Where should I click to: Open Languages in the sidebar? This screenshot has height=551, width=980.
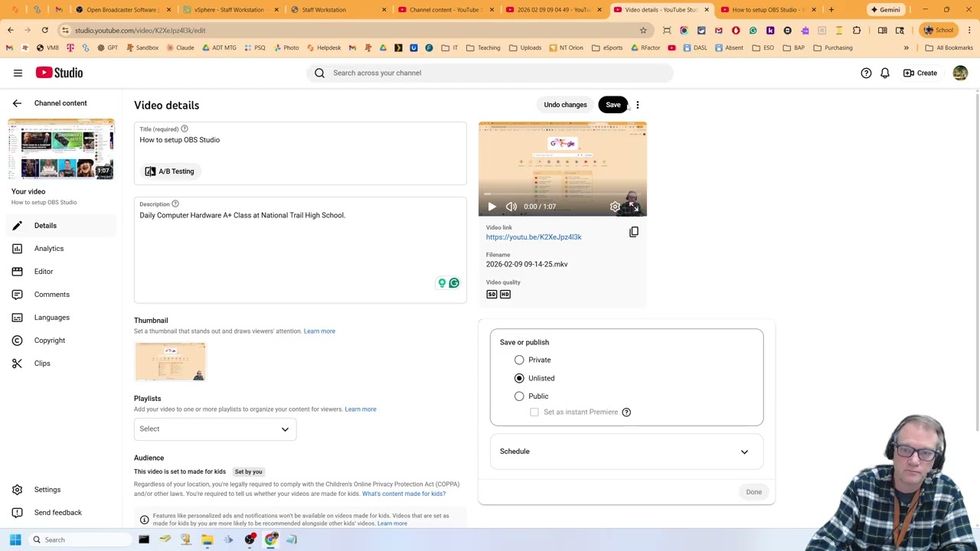pyautogui.click(x=61, y=318)
